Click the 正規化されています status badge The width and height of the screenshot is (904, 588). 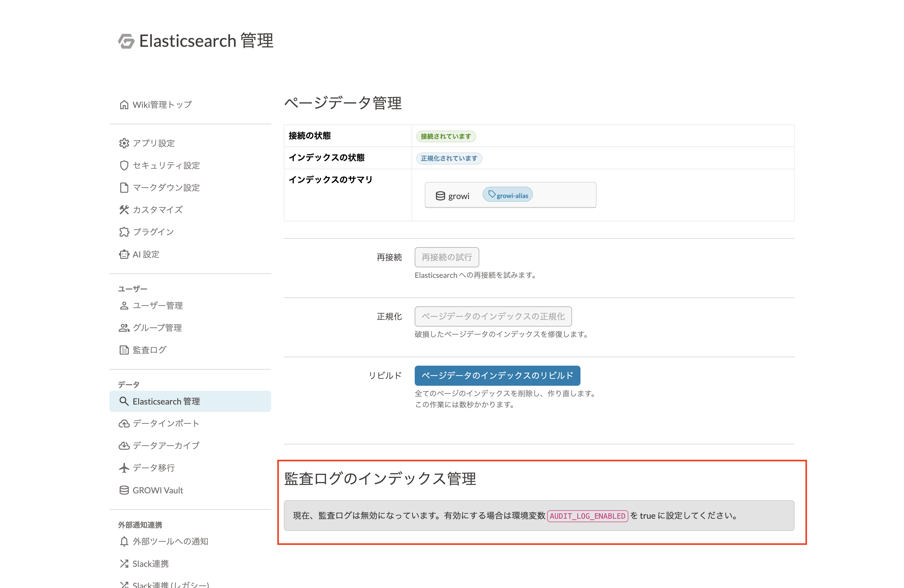pos(449,158)
